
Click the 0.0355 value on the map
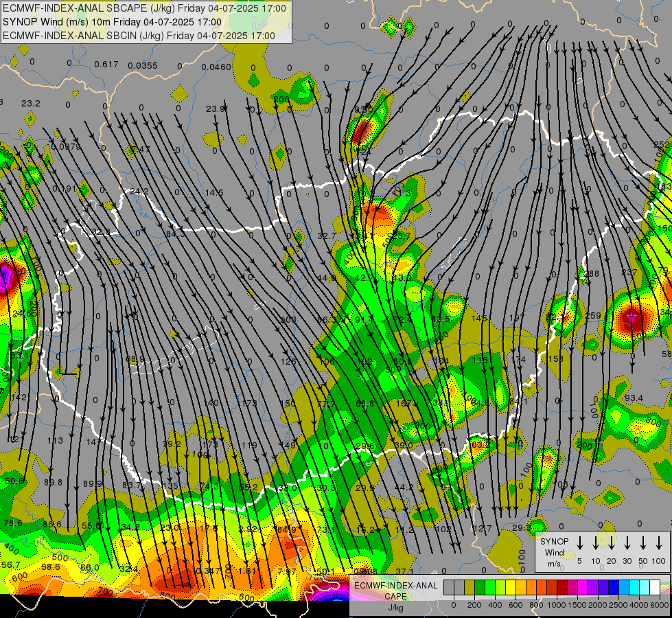click(x=143, y=66)
